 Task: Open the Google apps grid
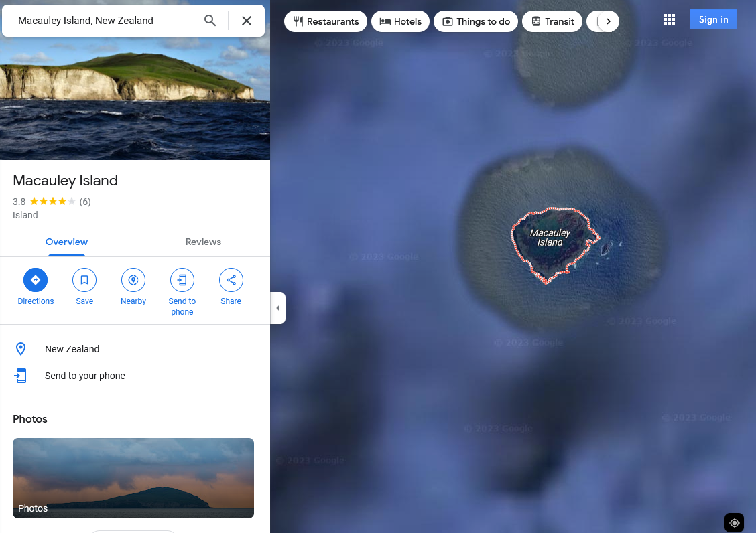click(670, 20)
